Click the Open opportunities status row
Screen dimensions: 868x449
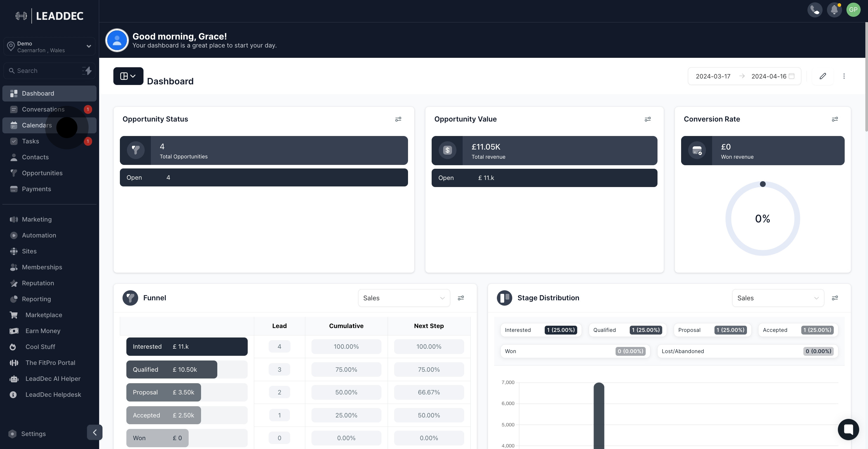pos(263,177)
